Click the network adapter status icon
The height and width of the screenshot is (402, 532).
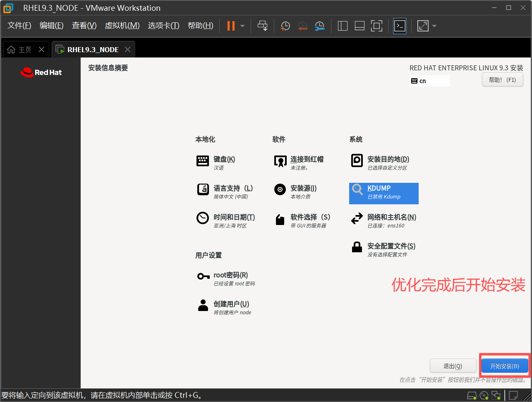[x=496, y=396]
